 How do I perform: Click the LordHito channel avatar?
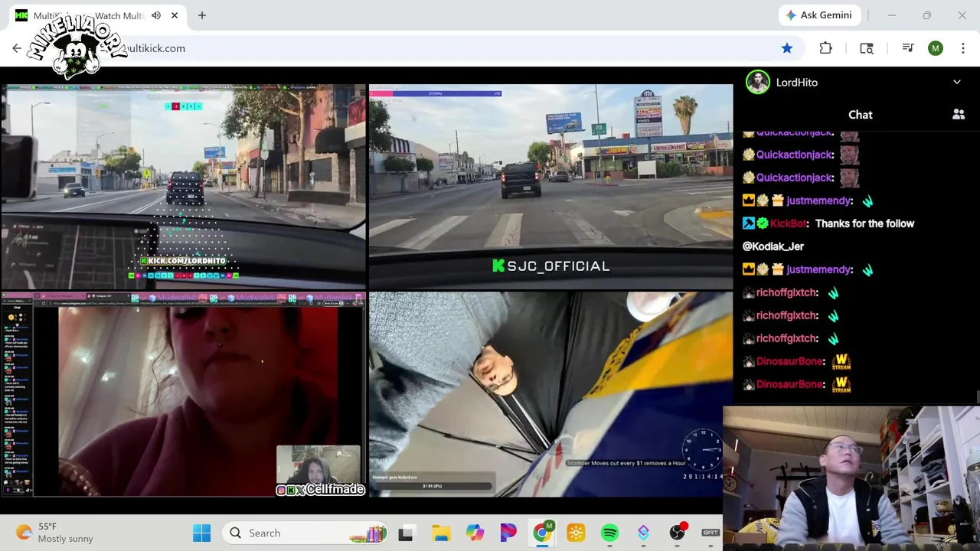pos(757,82)
